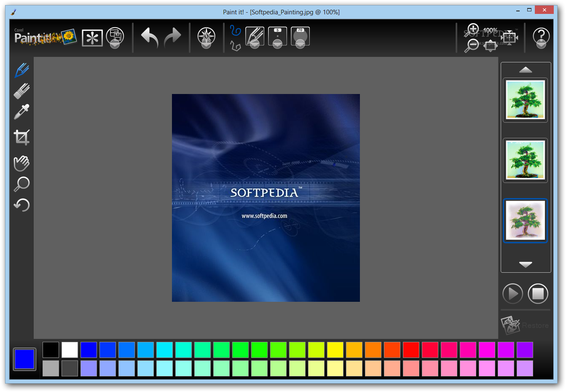This screenshot has width=566, height=392.
Task: Choose the first bonsai style thumbnail
Action: point(525,100)
